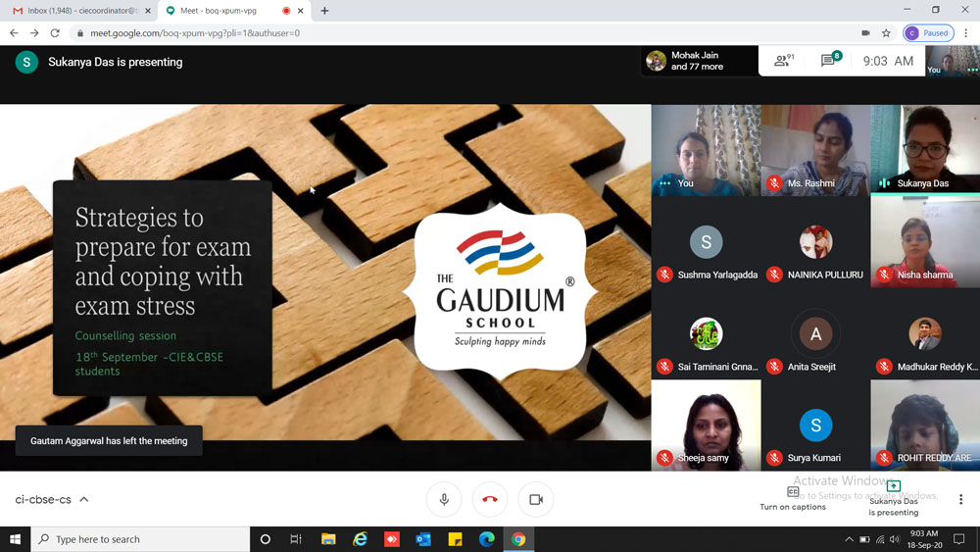
Task: Expand the ci-cbse-cs meeting details
Action: tap(52, 499)
